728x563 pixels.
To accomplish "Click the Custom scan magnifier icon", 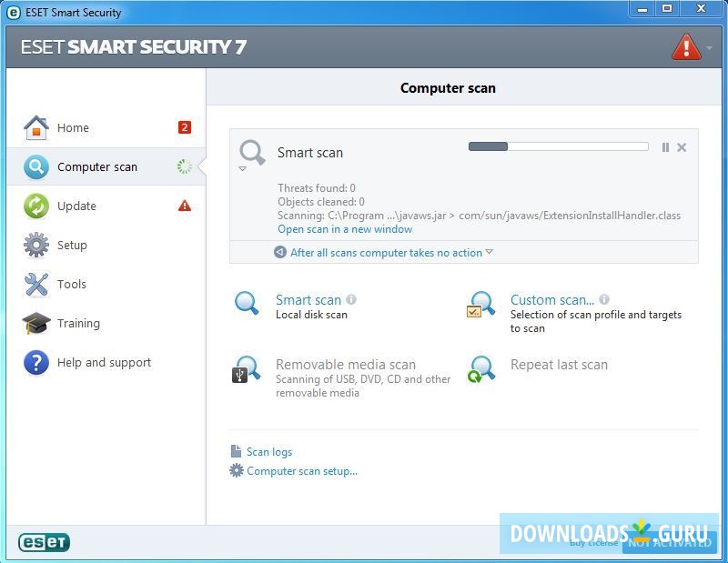I will tap(481, 305).
